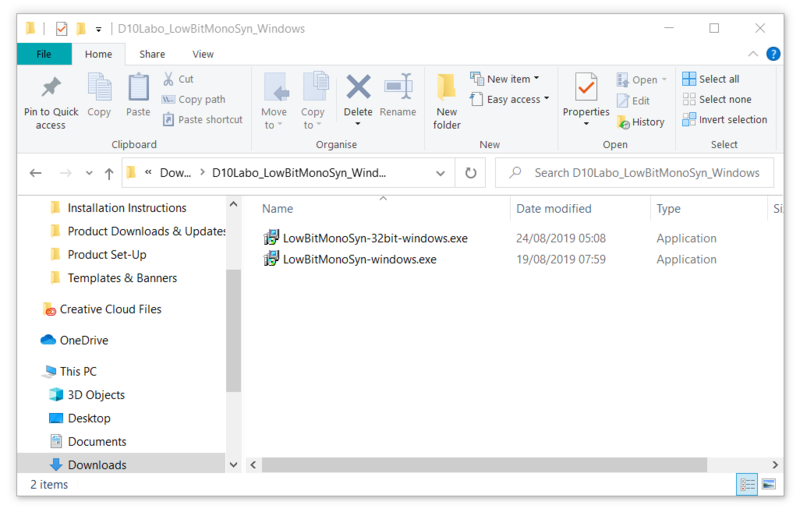The image size is (800, 512).
Task: Collapse the ribbon with the chevron
Action: 753,54
